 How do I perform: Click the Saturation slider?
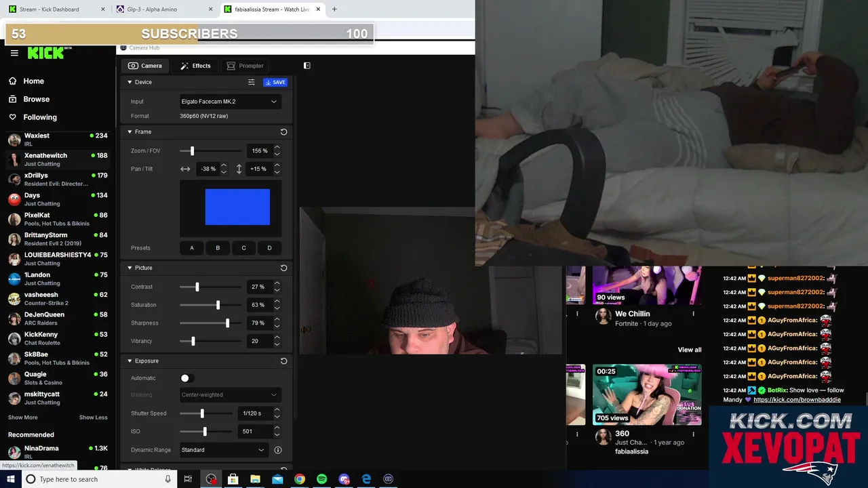211,305
